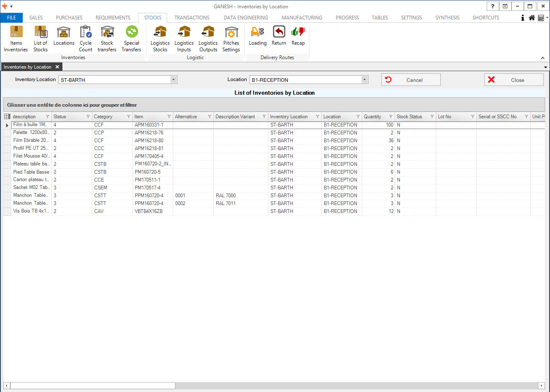Open Items Inventories in the ribbon
Image resolution: width=550 pixels, height=392 pixels.
16,38
